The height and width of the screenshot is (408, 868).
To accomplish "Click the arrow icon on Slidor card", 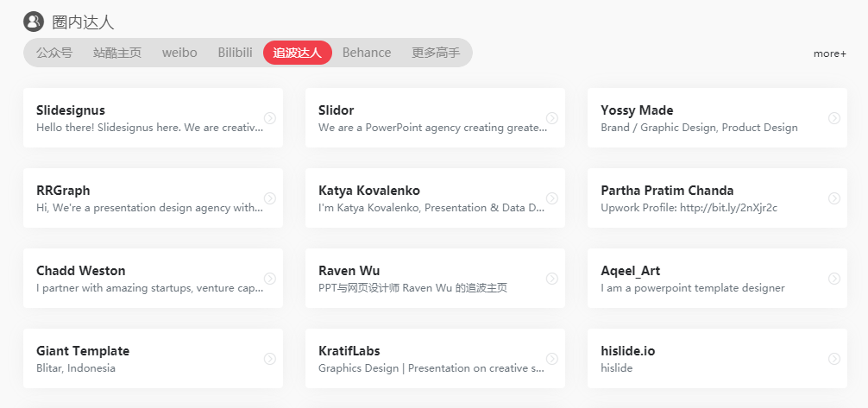I will click(x=552, y=118).
